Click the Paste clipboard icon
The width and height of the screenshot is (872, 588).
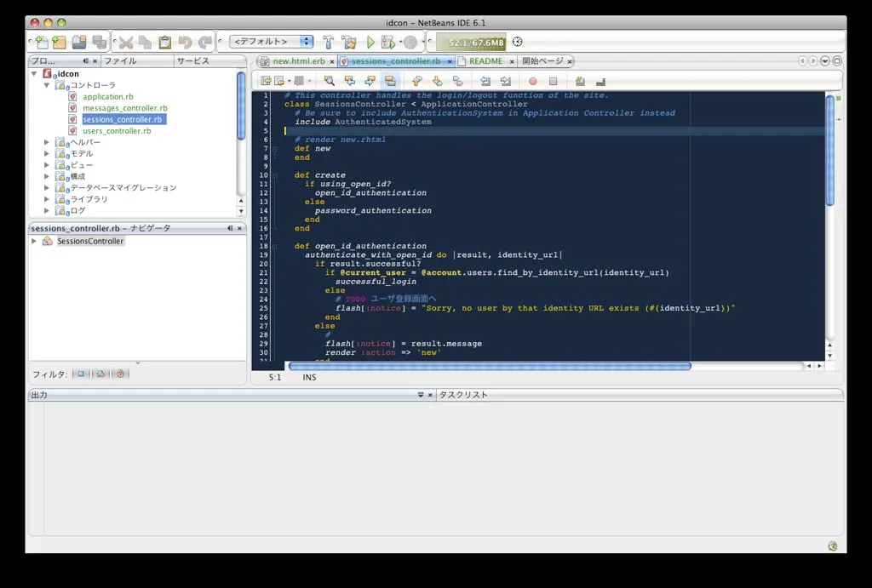(164, 43)
